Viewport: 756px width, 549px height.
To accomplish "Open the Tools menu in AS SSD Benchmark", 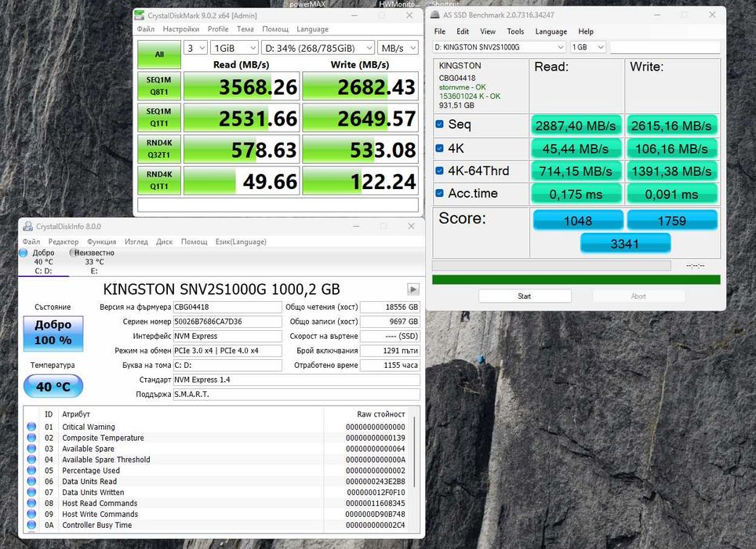I will click(515, 31).
